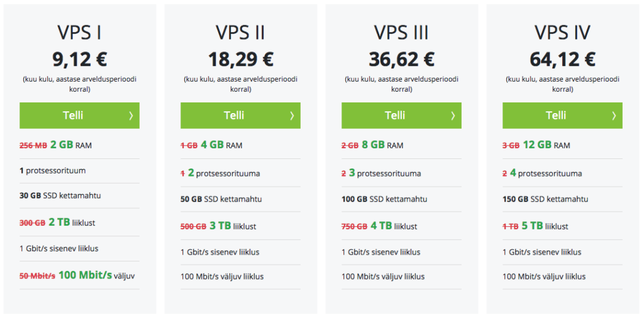Screen dimensions: 644x318
Task: Click 12 GB RAM in VPS IV
Action: click(547, 145)
